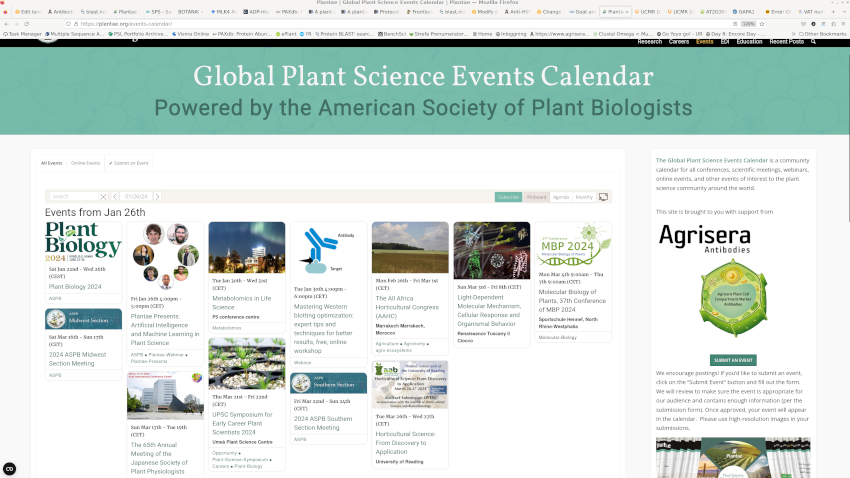Click the green plant cell marker image

(x=733, y=298)
